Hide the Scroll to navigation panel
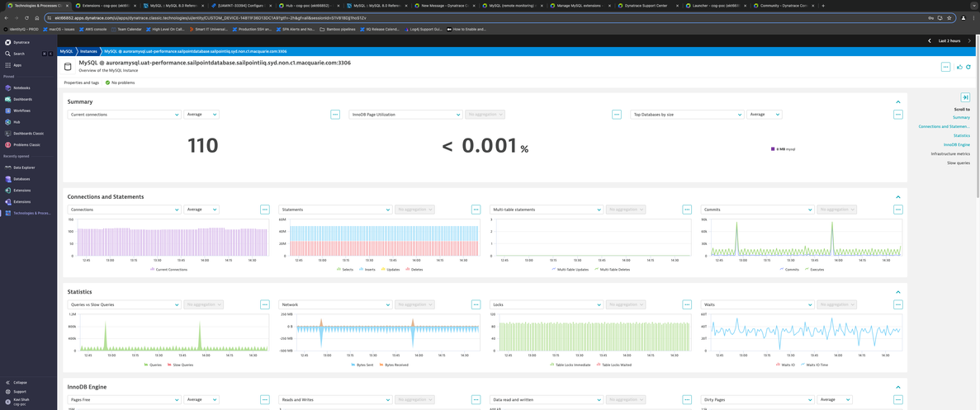 [x=965, y=97]
